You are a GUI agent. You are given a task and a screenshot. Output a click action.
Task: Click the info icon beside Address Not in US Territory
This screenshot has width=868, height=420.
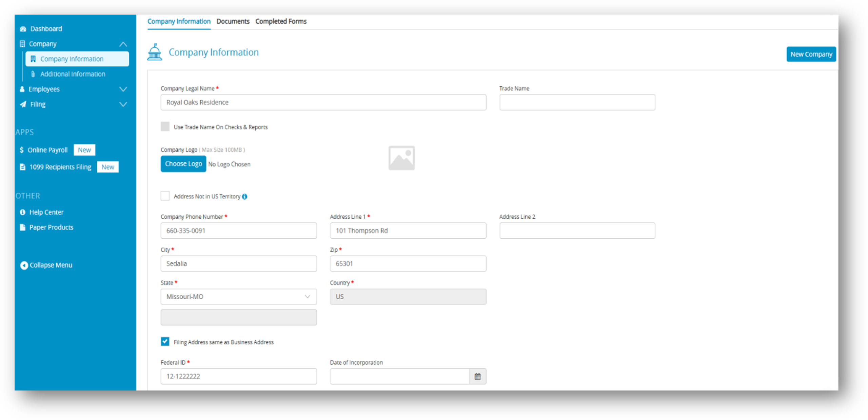click(x=244, y=197)
